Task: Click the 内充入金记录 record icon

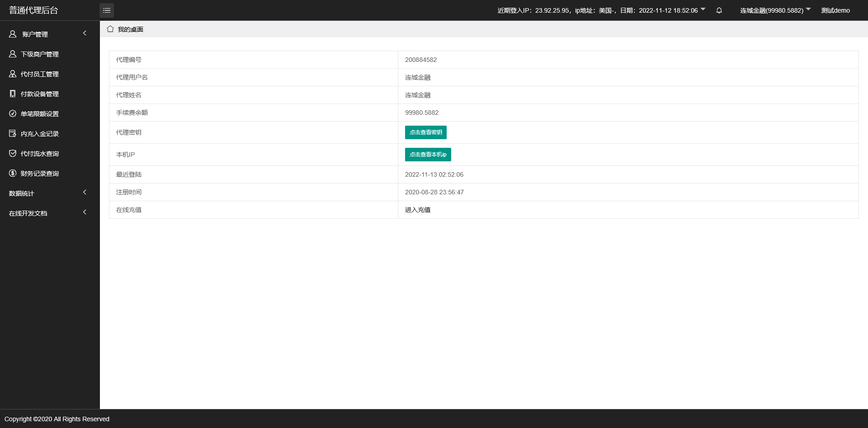Action: tap(13, 134)
